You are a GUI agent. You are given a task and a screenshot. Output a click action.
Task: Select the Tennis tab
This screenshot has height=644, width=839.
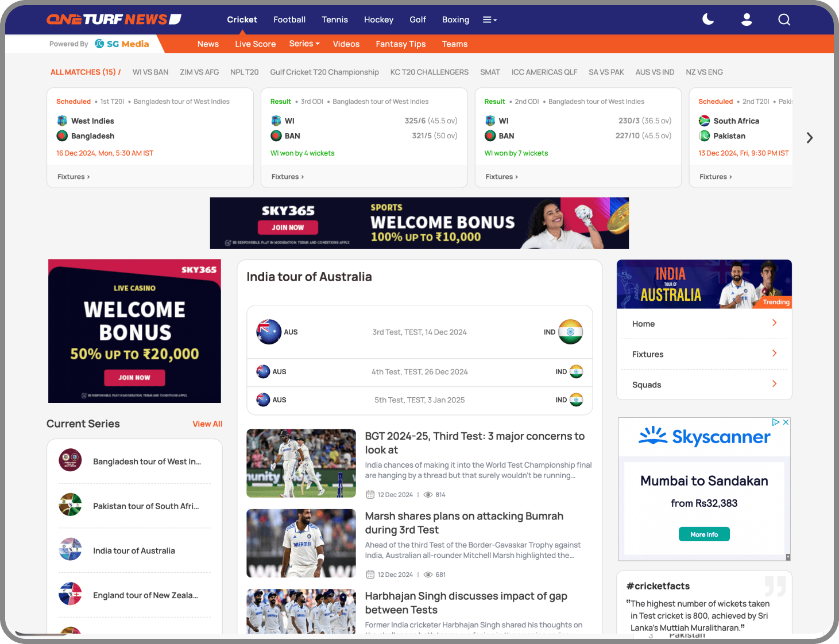click(x=335, y=20)
